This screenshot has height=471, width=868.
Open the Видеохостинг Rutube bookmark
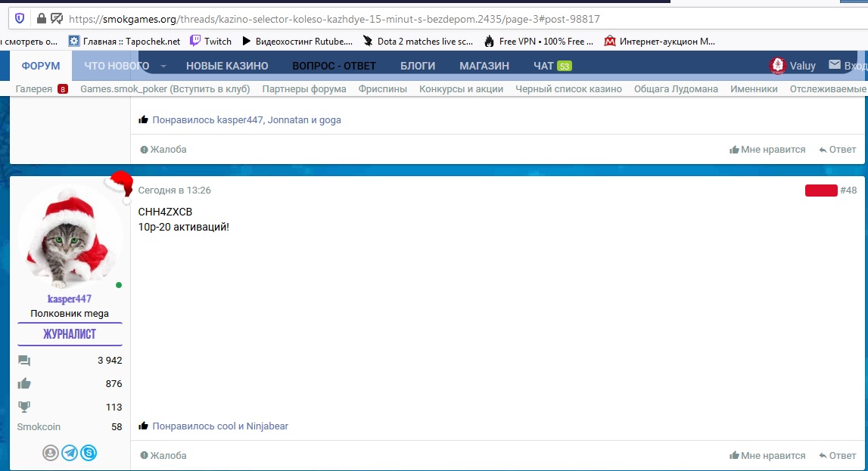pos(297,42)
